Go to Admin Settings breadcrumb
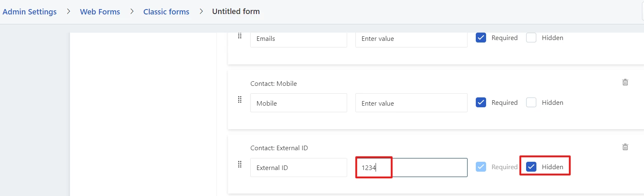 [x=30, y=12]
